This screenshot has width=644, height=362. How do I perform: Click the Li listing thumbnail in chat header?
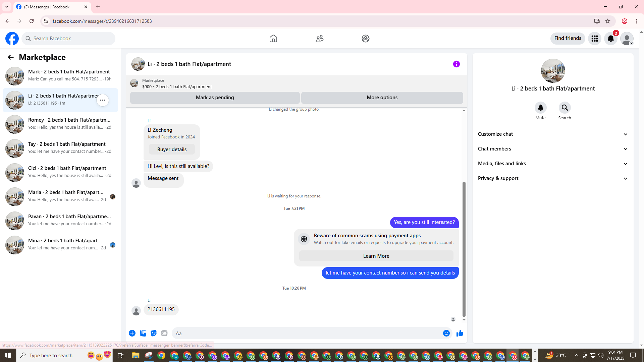(138, 64)
